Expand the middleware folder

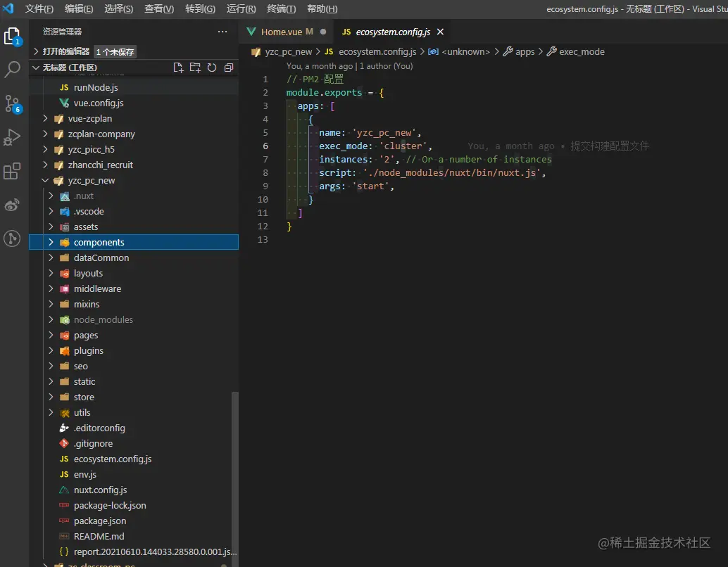[97, 288]
